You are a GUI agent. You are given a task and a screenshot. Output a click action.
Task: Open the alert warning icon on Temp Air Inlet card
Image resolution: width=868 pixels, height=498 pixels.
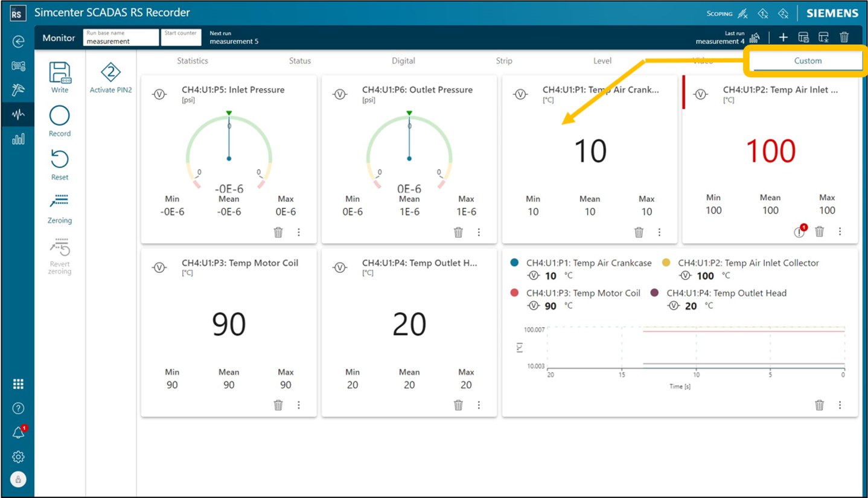(x=800, y=232)
